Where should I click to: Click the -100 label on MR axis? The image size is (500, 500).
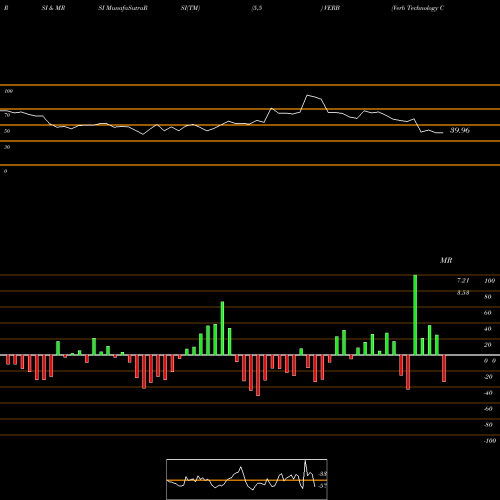490,440
